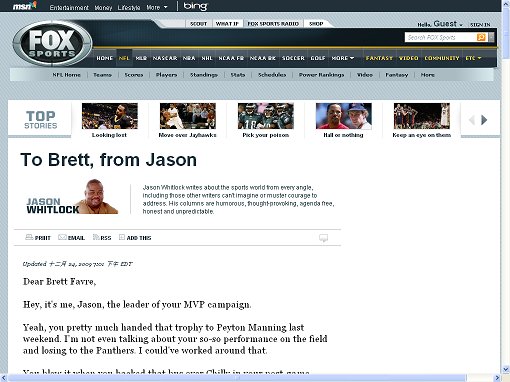This screenshot has width=510, height=382.
Task: Click the orange search button icon
Action: click(481, 37)
